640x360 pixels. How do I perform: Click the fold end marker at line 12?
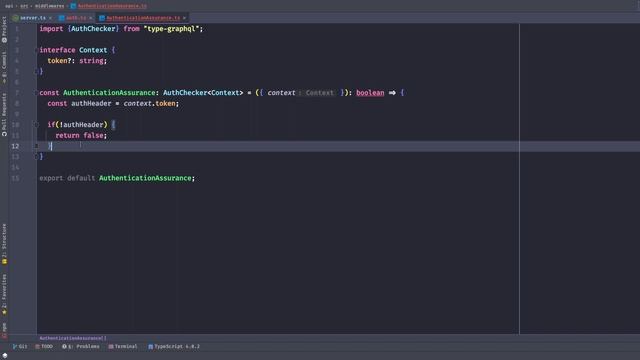(36, 146)
